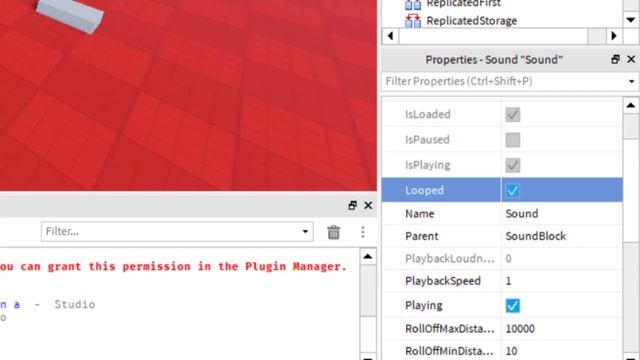Edit the PlaybackSpeed value 1
This screenshot has height=360, width=640.
(x=508, y=281)
